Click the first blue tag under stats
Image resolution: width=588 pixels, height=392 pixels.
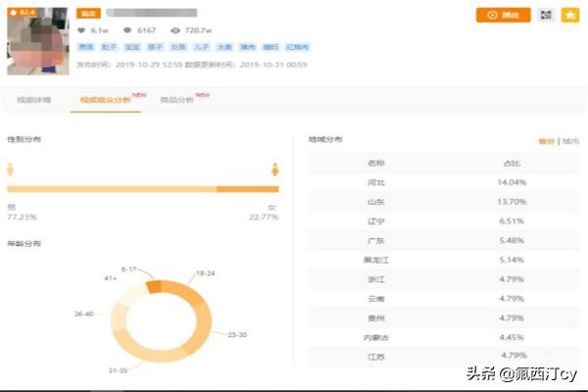tap(84, 46)
